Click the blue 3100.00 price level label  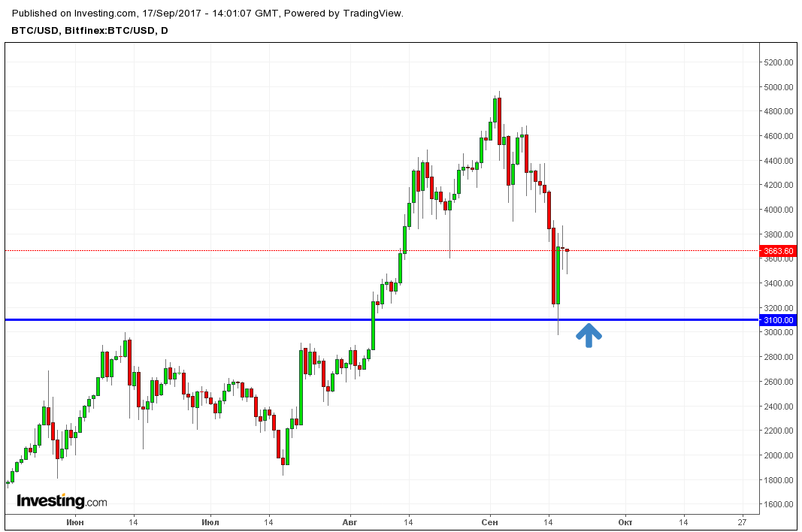pyautogui.click(x=778, y=320)
